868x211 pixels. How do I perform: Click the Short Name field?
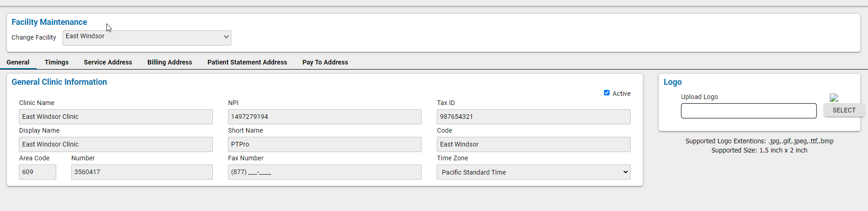pyautogui.click(x=324, y=145)
